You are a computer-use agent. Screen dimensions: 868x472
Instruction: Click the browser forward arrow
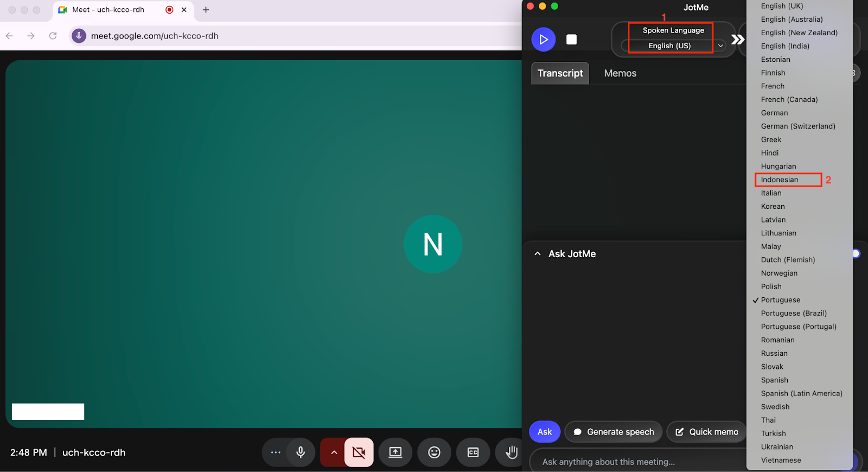tap(31, 36)
